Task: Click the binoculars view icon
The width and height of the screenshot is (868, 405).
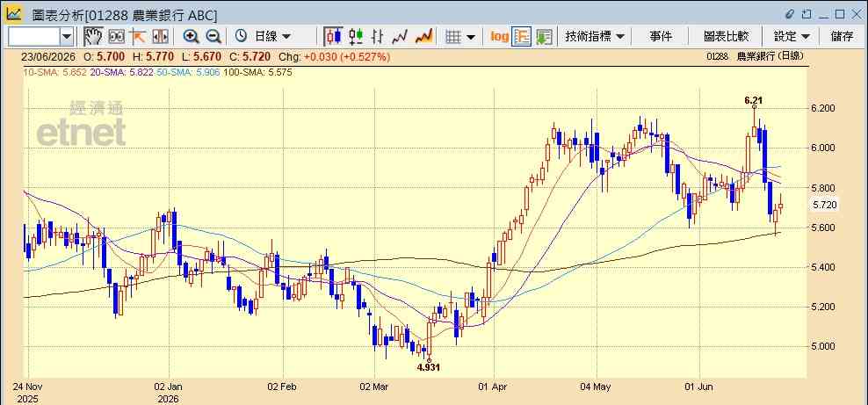Action: click(x=116, y=37)
